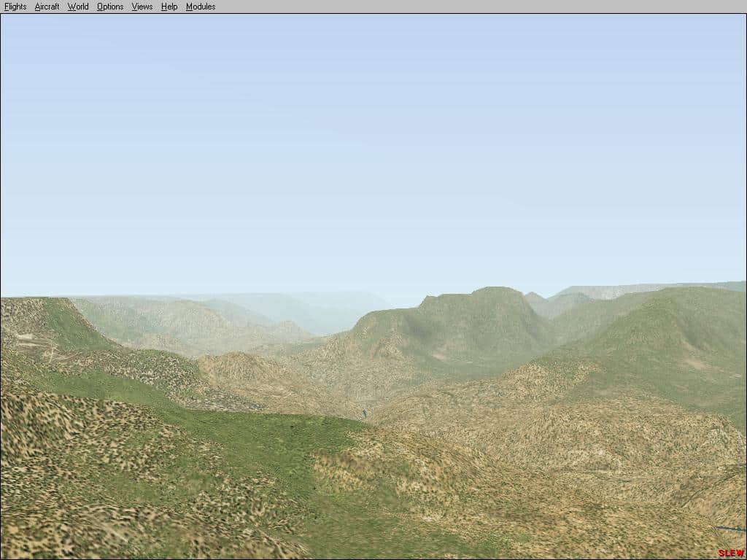The width and height of the screenshot is (747, 560).
Task: Open the Modules menu
Action: point(201,7)
